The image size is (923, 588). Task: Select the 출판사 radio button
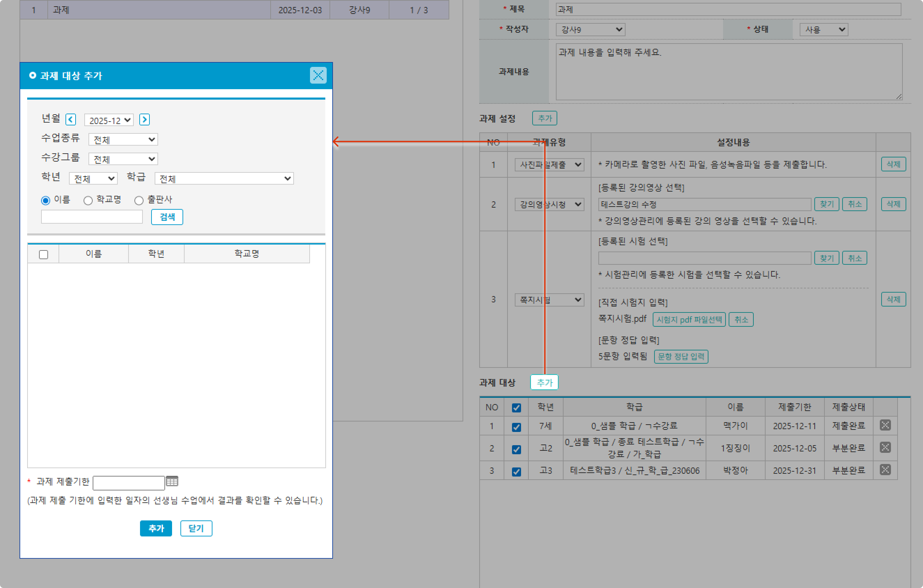(139, 201)
